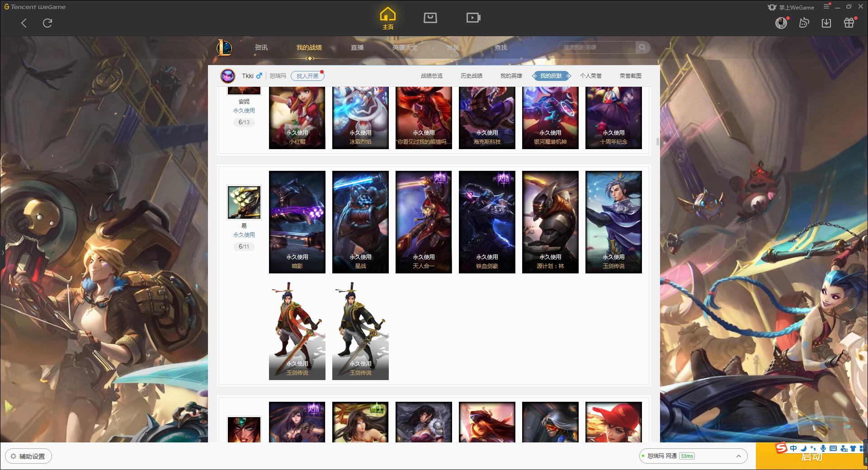Toggle Sogou half-moon width mode
This screenshot has width=868, height=470.
(x=803, y=448)
